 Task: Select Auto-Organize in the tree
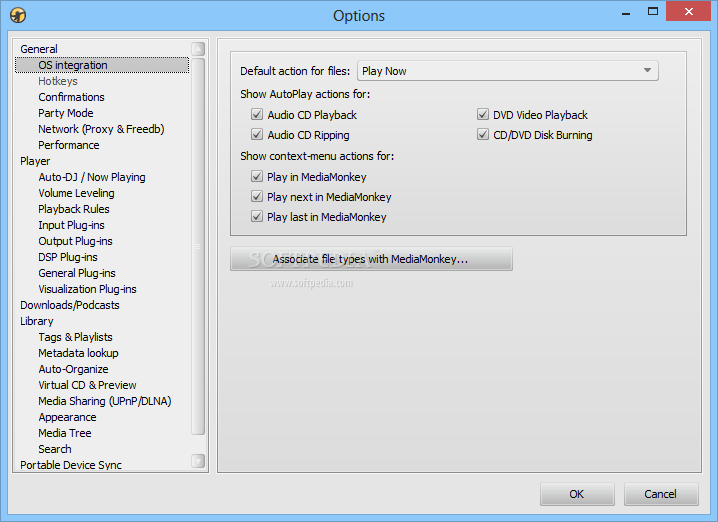click(73, 369)
